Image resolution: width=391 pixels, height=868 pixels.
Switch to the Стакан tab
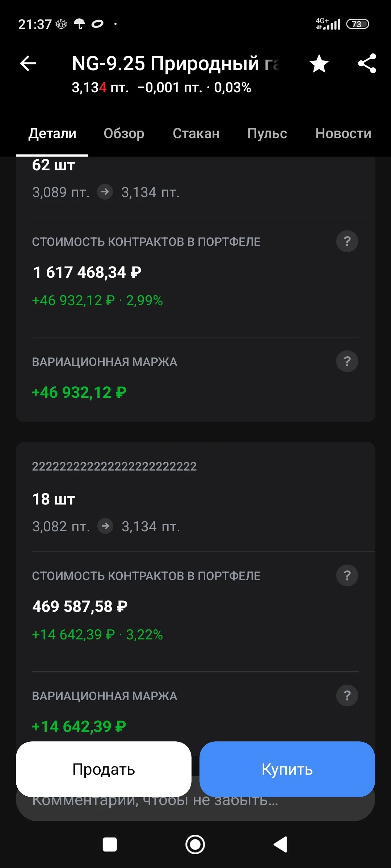pos(196,134)
